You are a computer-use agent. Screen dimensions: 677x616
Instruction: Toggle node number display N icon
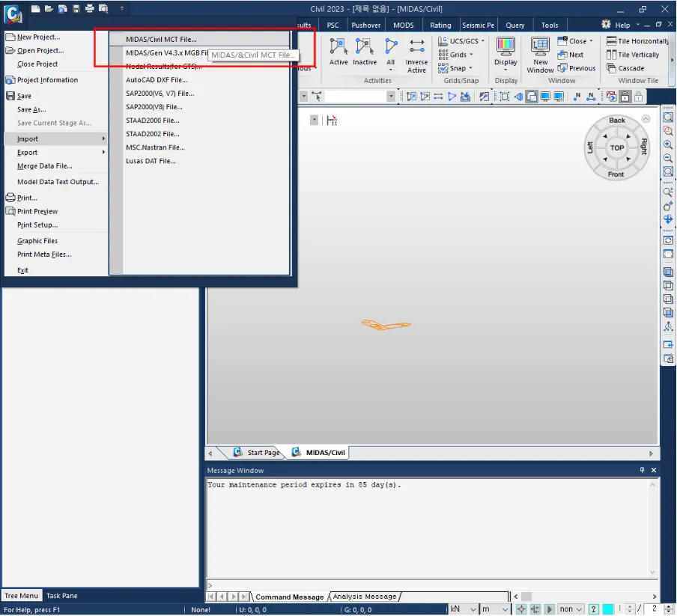[577, 97]
